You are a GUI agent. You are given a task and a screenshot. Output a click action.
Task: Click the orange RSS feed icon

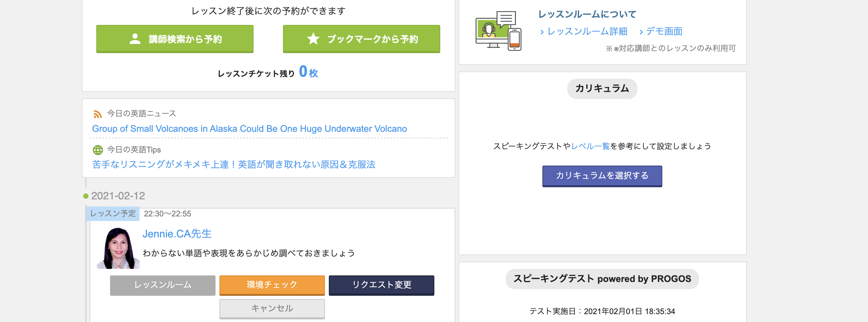click(x=97, y=114)
